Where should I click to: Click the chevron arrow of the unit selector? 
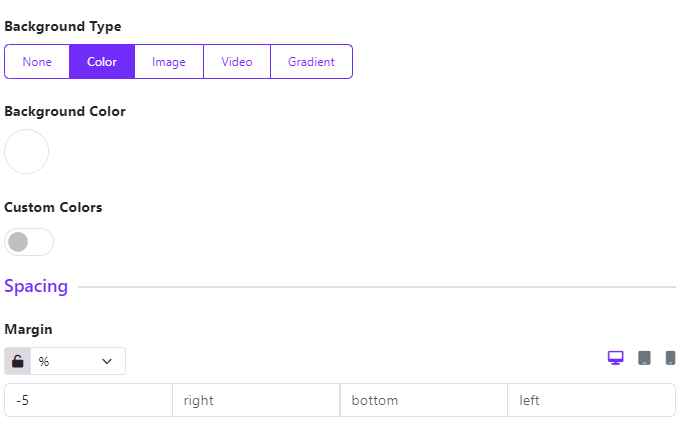[x=107, y=361]
